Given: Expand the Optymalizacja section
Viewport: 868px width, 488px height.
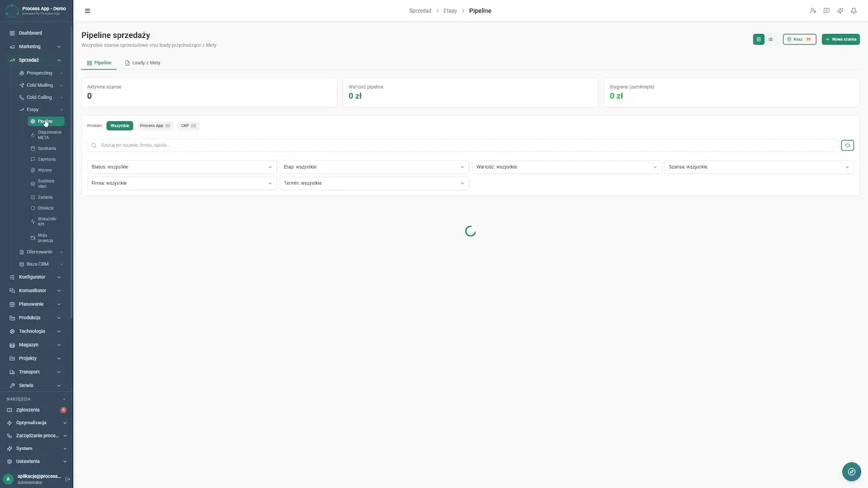Looking at the screenshot, I should point(36,423).
